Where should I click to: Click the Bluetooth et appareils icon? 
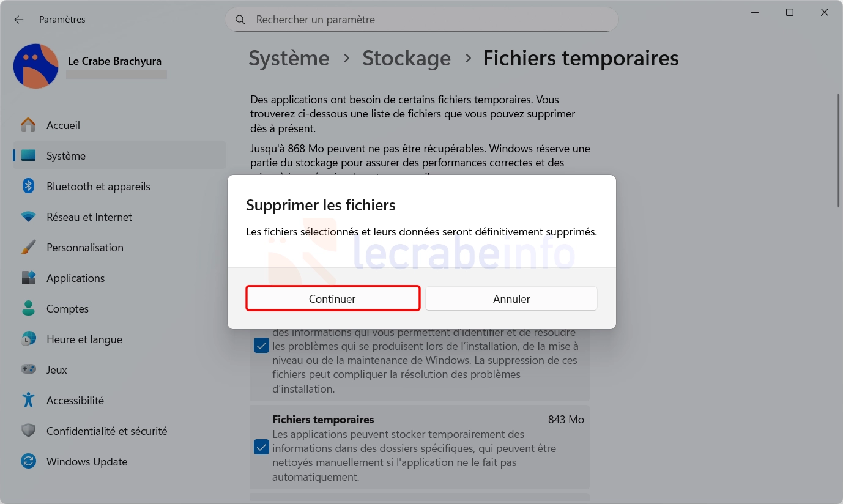coord(28,186)
